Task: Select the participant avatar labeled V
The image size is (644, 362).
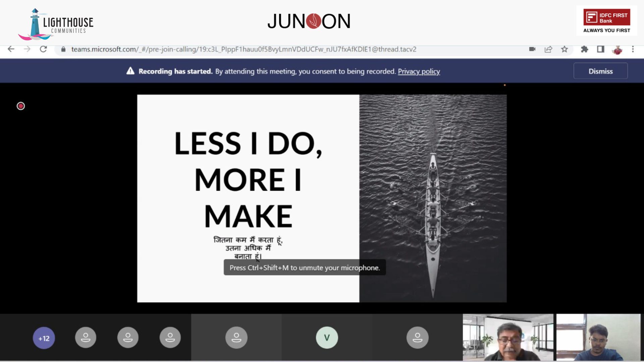Action: 327,338
